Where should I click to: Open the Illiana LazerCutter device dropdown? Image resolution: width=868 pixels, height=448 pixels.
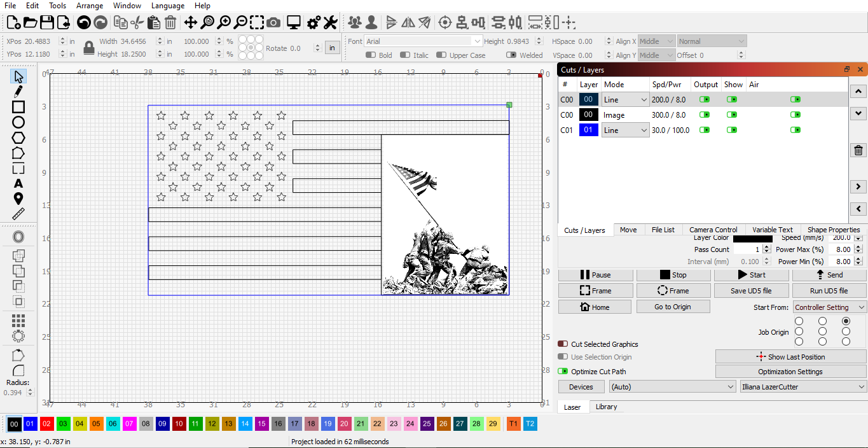[x=804, y=387]
